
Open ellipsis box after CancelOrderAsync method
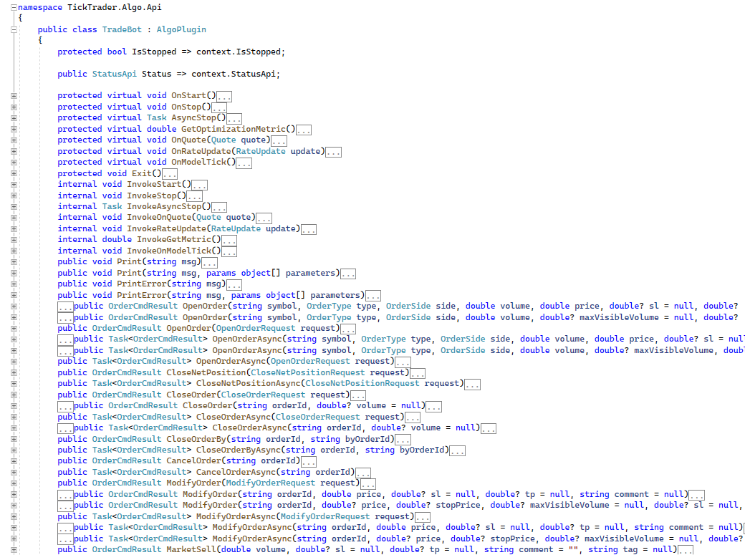pos(363,473)
